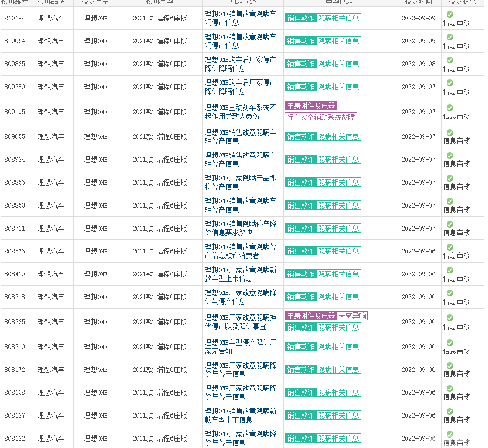Open the description link for complaint 810054

(241, 41)
